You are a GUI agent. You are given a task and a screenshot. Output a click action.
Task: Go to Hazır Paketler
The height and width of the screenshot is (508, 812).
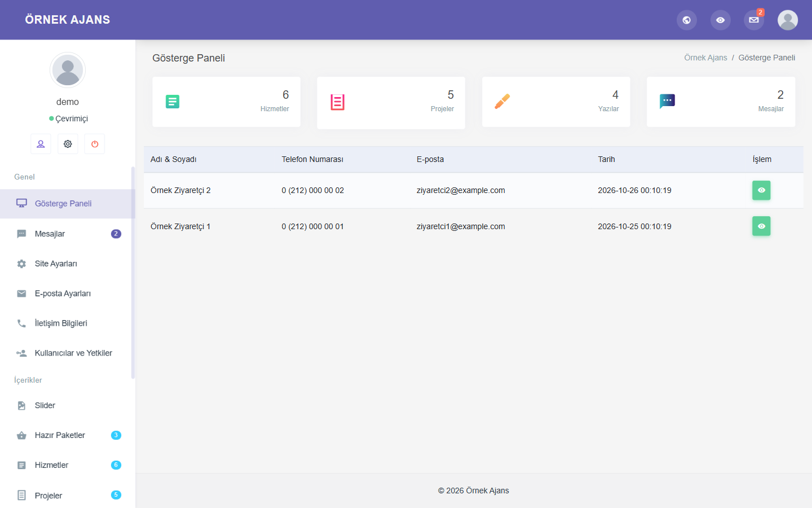pos(68,435)
